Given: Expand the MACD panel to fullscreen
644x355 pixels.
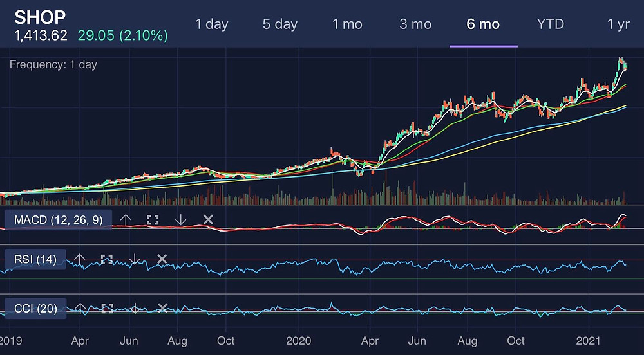Looking at the screenshot, I should [x=153, y=220].
